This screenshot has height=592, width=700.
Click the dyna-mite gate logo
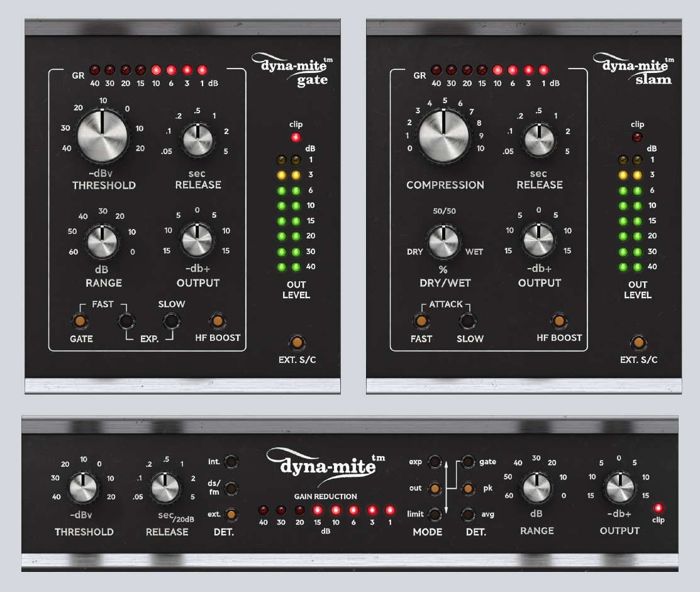coord(293,70)
